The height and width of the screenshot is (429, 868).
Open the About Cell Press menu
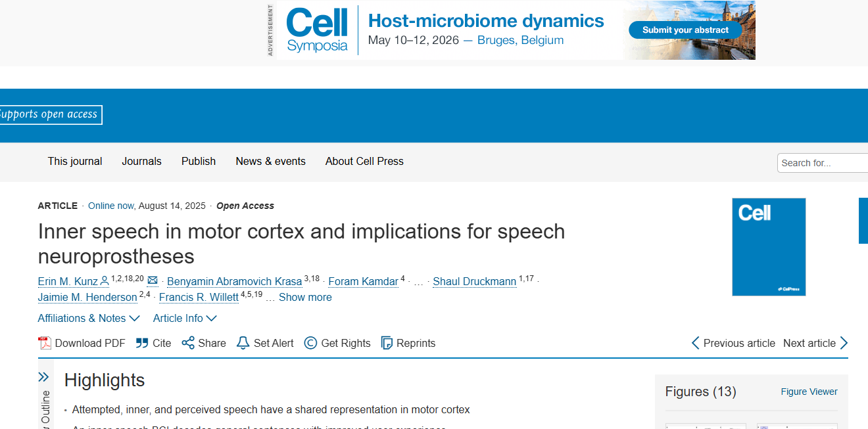tap(364, 161)
